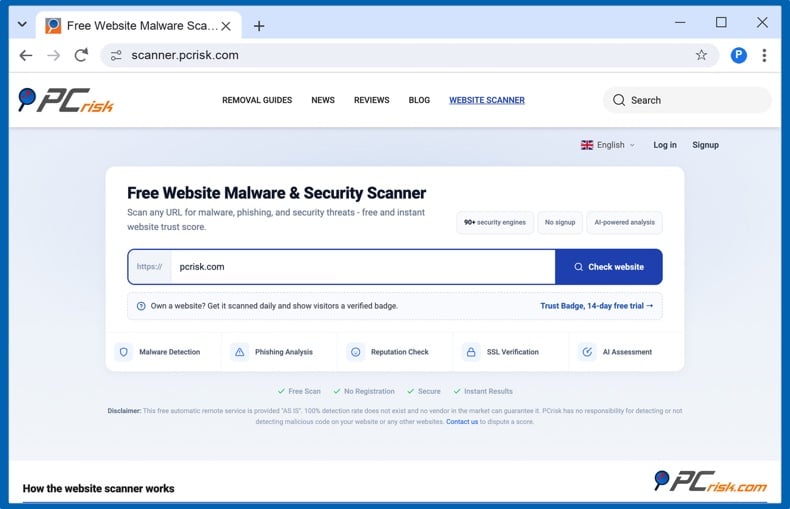The width and height of the screenshot is (790, 509).
Task: Click the browser forward arrow
Action: (53, 55)
